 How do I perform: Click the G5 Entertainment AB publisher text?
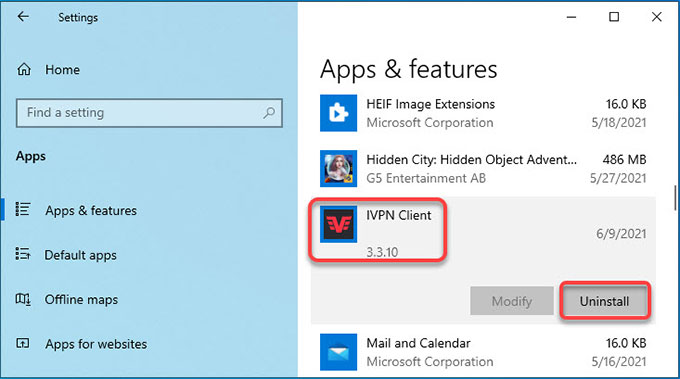click(426, 178)
